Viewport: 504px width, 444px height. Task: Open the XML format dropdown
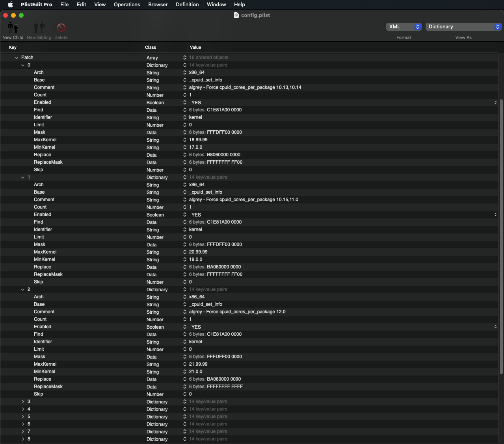click(404, 27)
